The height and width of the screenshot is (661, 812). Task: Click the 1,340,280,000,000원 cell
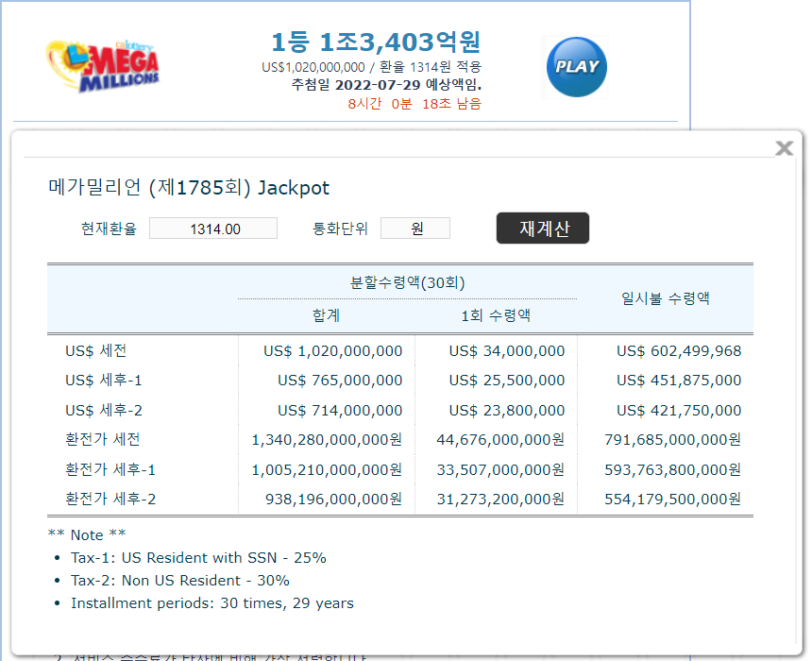coord(327,440)
